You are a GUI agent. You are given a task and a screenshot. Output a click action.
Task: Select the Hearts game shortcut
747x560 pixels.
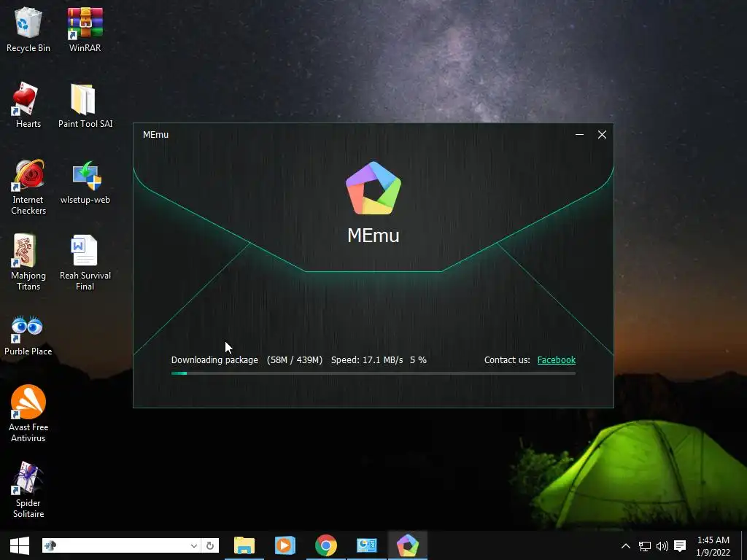(28, 105)
